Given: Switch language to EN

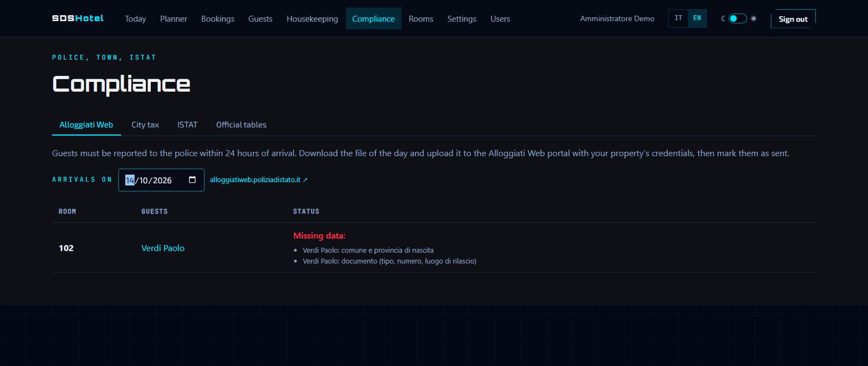Looking at the screenshot, I should click(x=697, y=18).
